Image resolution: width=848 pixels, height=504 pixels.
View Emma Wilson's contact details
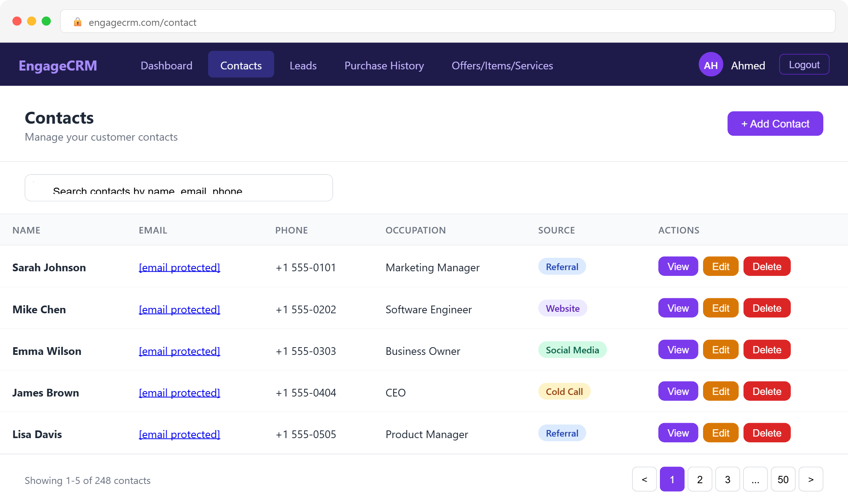pos(678,349)
